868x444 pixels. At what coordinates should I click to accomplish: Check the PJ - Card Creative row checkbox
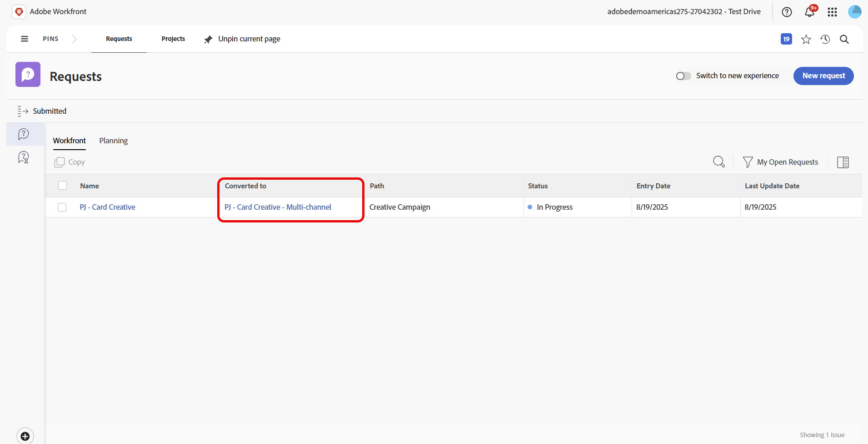[62, 207]
